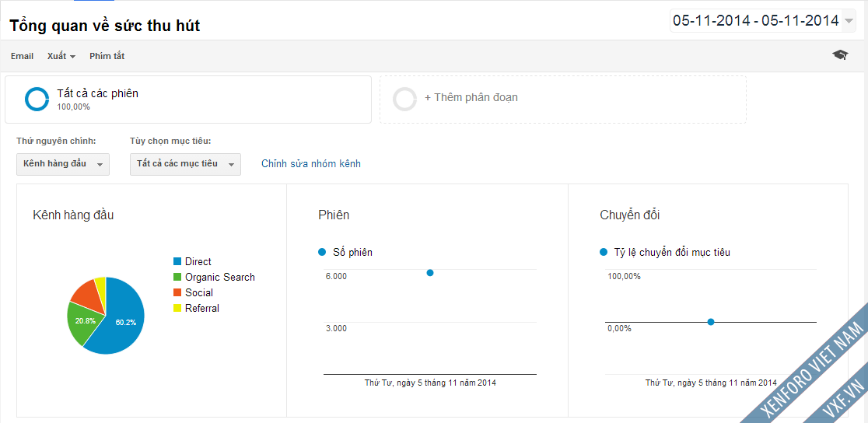Click the Chỉnh sửa nhóm kênh link
The image size is (868, 423).
(311, 164)
